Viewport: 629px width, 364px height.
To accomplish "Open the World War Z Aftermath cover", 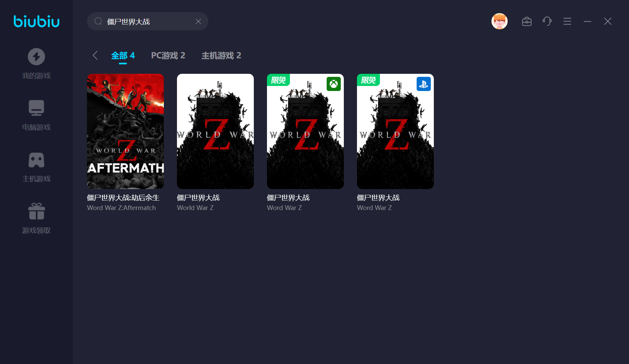I will [125, 131].
